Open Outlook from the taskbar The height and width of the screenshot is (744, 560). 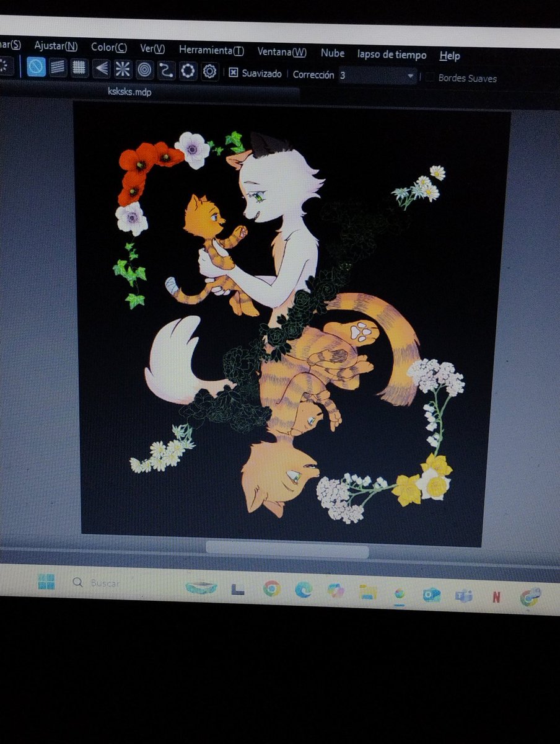[x=432, y=595]
